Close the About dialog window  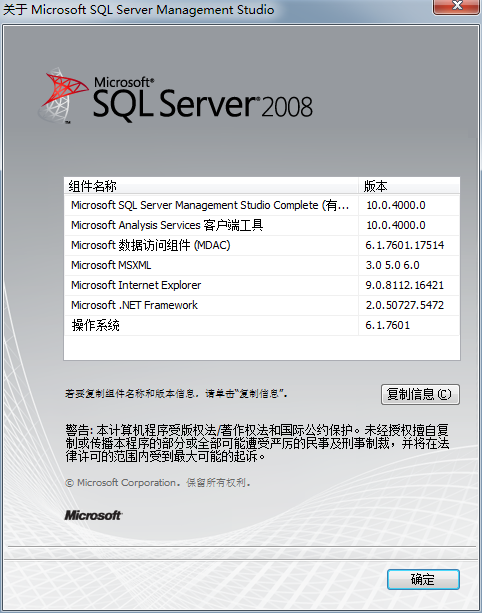[x=457, y=6]
